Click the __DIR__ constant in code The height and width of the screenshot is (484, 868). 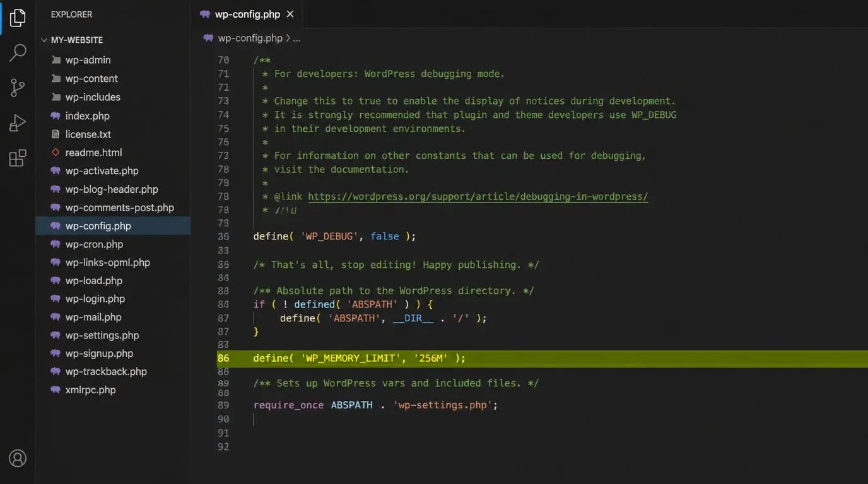413,318
